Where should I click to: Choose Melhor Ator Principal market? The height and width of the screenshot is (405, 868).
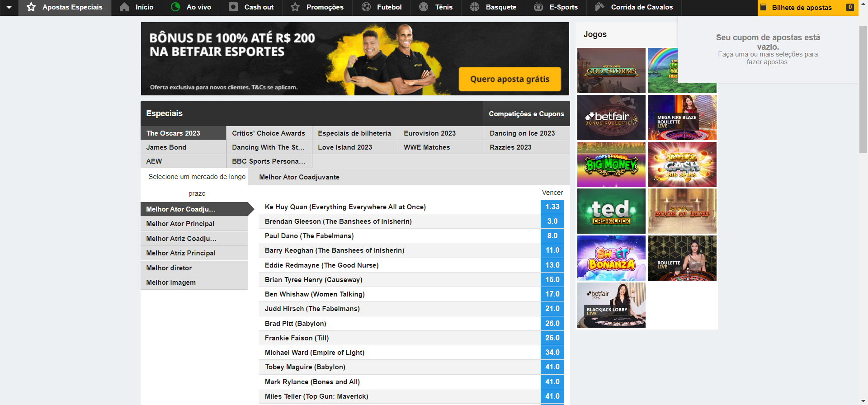tap(194, 224)
